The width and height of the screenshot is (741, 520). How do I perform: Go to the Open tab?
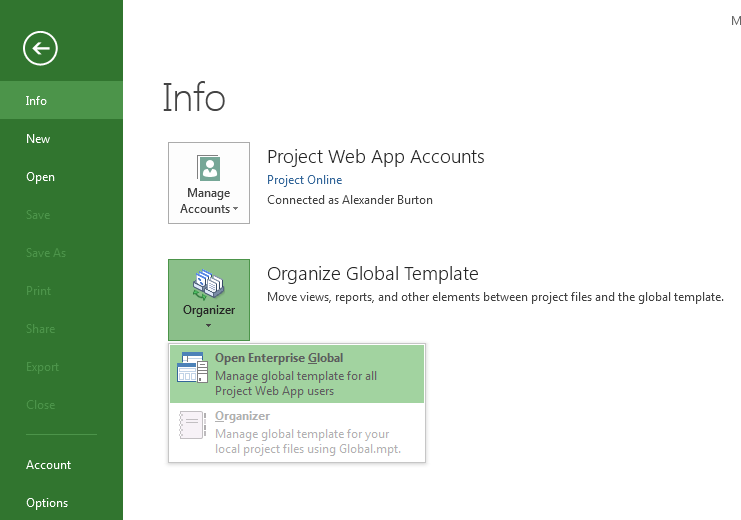click(61, 177)
